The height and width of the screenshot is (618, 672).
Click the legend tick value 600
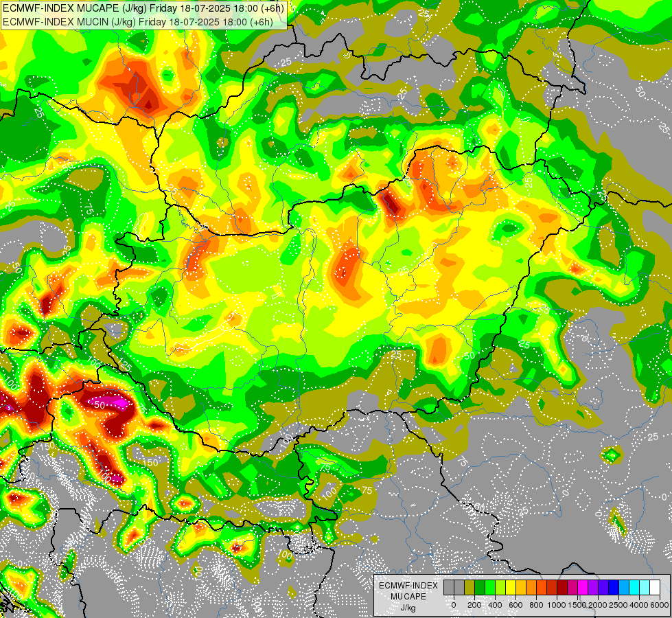click(516, 605)
